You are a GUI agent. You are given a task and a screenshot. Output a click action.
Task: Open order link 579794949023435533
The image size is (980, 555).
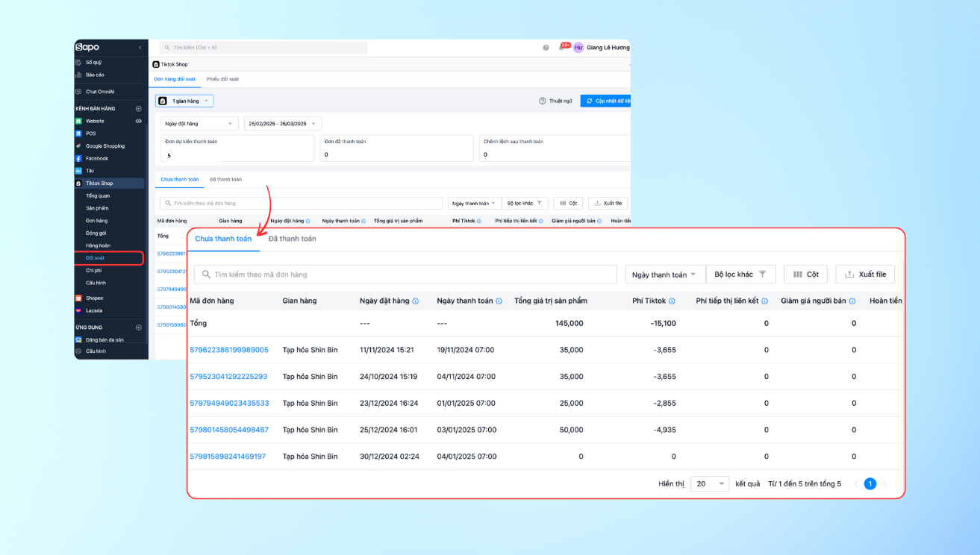[229, 404]
